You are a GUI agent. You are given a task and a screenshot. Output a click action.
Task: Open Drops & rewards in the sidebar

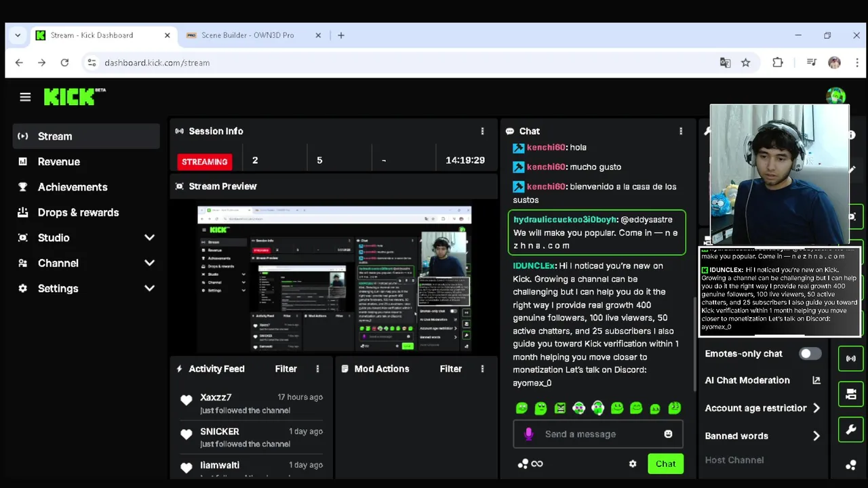point(86,212)
